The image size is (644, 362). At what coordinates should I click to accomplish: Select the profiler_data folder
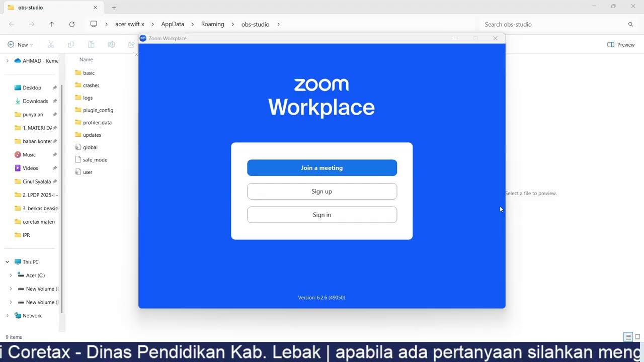(97, 123)
